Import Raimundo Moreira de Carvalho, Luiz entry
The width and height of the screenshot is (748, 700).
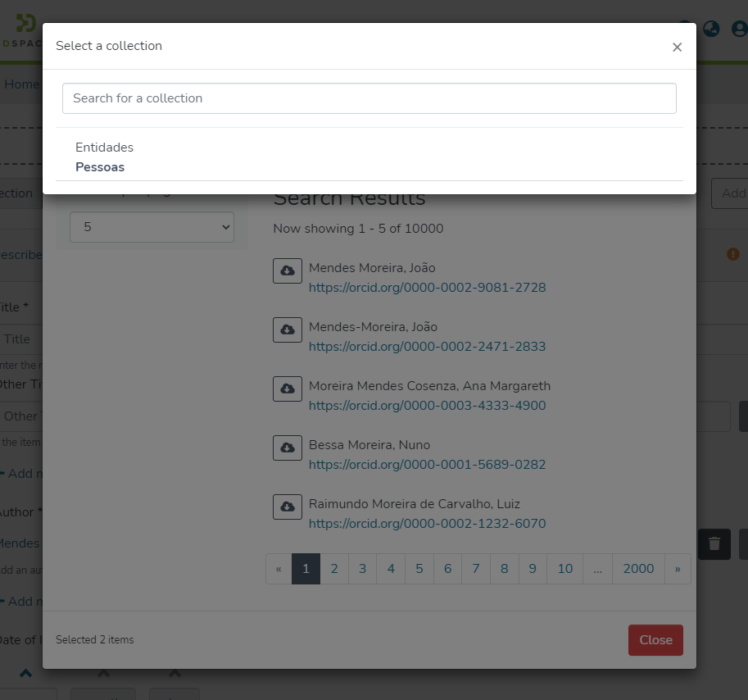[x=288, y=507]
